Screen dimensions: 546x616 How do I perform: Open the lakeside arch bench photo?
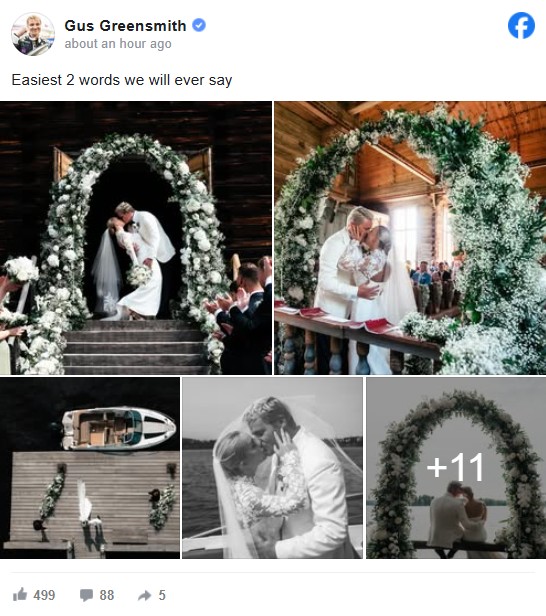[x=456, y=468]
